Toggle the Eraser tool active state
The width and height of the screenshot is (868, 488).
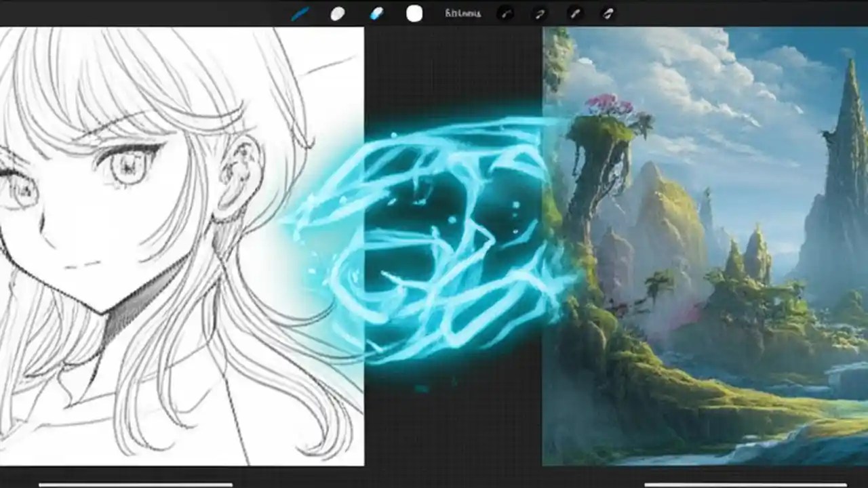point(376,12)
